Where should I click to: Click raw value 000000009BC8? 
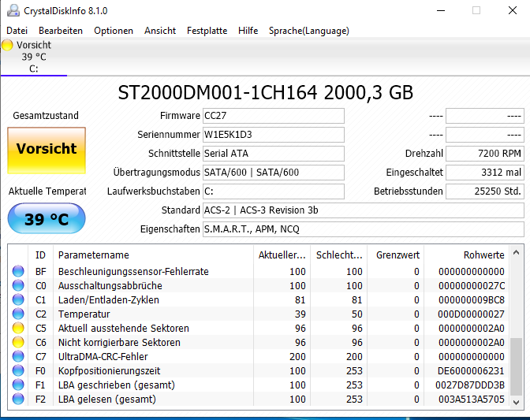tap(472, 299)
